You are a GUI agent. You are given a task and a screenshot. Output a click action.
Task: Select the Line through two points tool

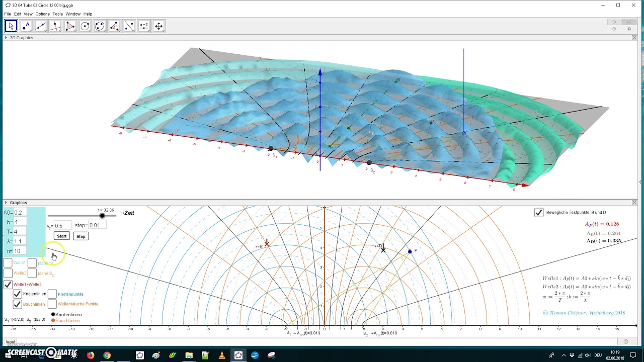click(41, 26)
